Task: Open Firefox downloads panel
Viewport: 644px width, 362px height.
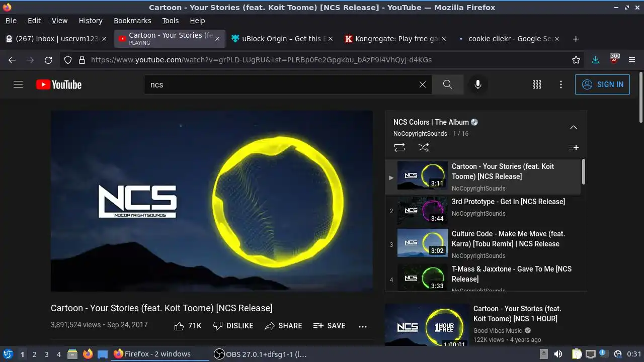Action: pyautogui.click(x=596, y=60)
